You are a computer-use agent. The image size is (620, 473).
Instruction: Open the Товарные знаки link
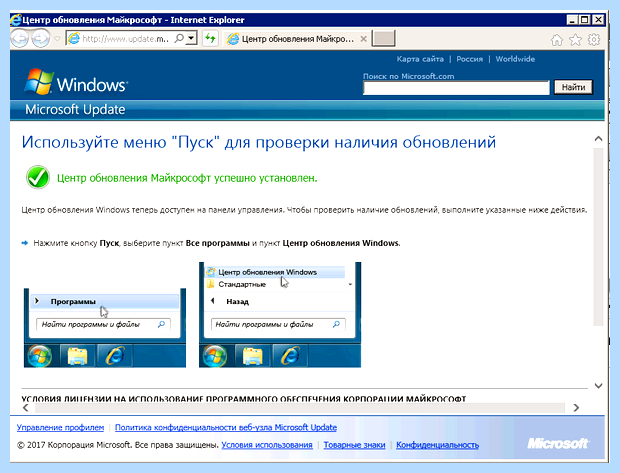point(354,445)
